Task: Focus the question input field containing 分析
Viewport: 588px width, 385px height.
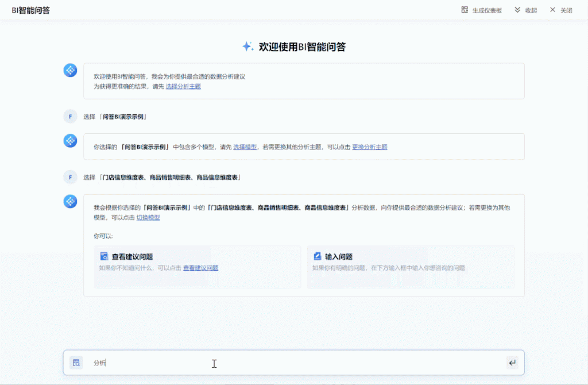Action: coord(293,363)
